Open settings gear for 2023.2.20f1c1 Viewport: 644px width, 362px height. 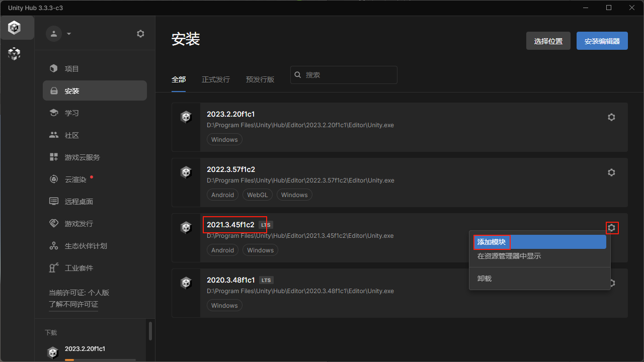tap(611, 117)
